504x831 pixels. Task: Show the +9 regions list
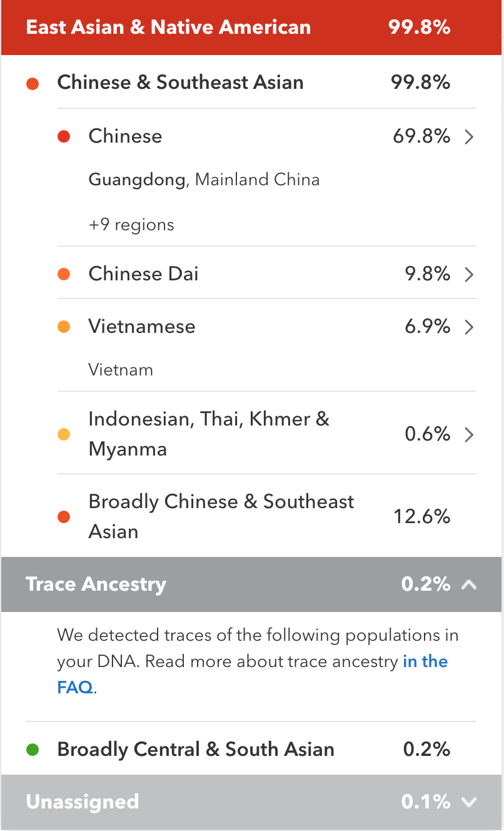coord(131,225)
